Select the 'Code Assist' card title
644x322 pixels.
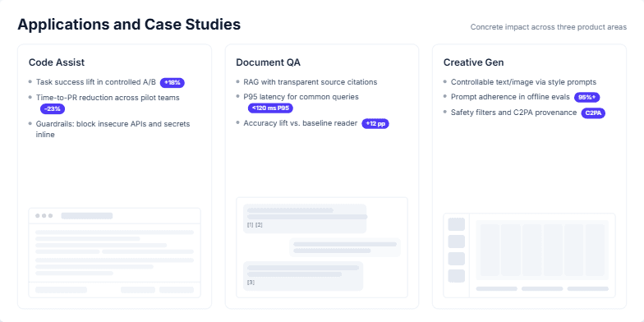[57, 62]
